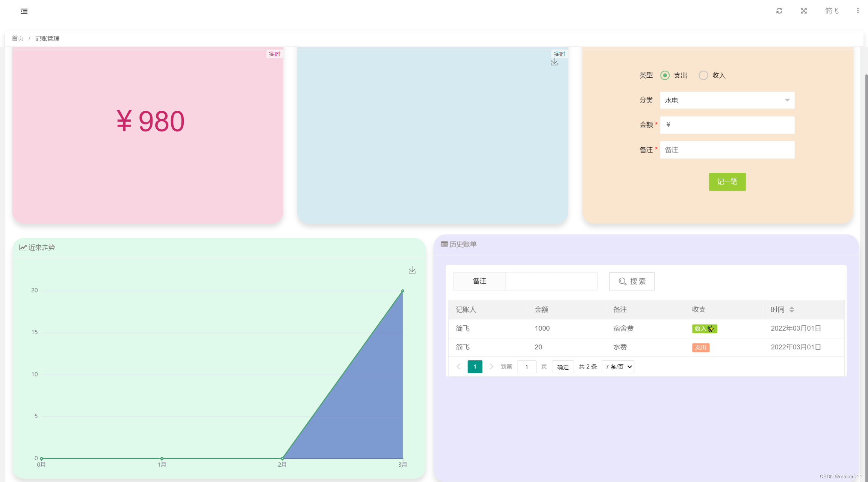Select the 收入 radio option

point(703,76)
